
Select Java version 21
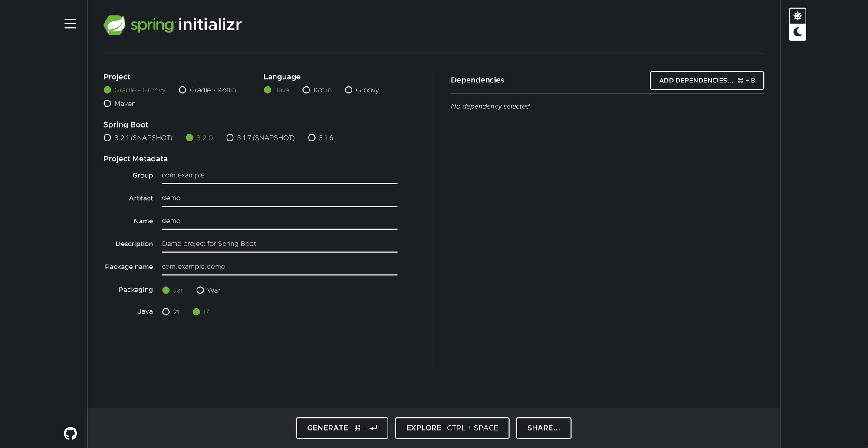click(166, 312)
